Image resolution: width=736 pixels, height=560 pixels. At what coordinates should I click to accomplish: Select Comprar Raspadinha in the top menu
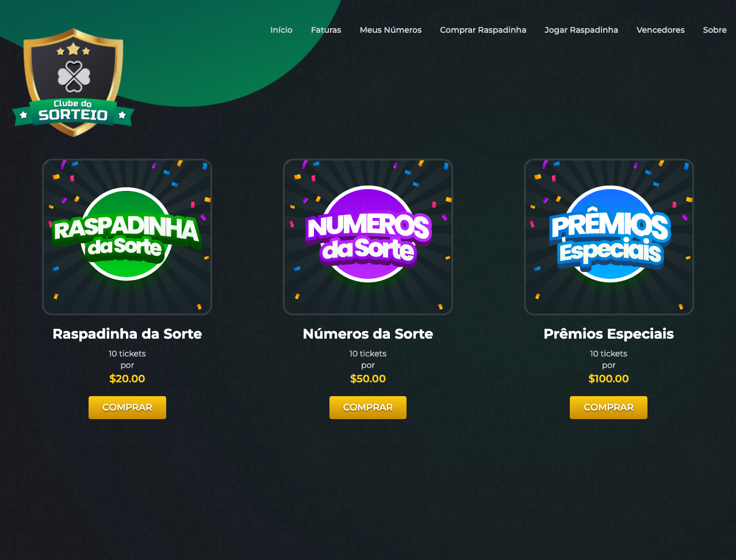pos(483,30)
